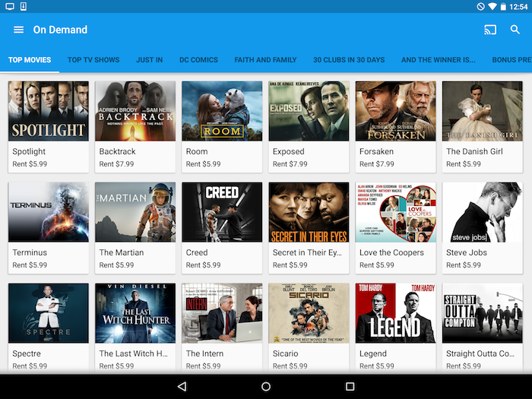Tap 'Rent $7.99' under Exposed
This screenshot has height=399, width=532.
coord(290,164)
